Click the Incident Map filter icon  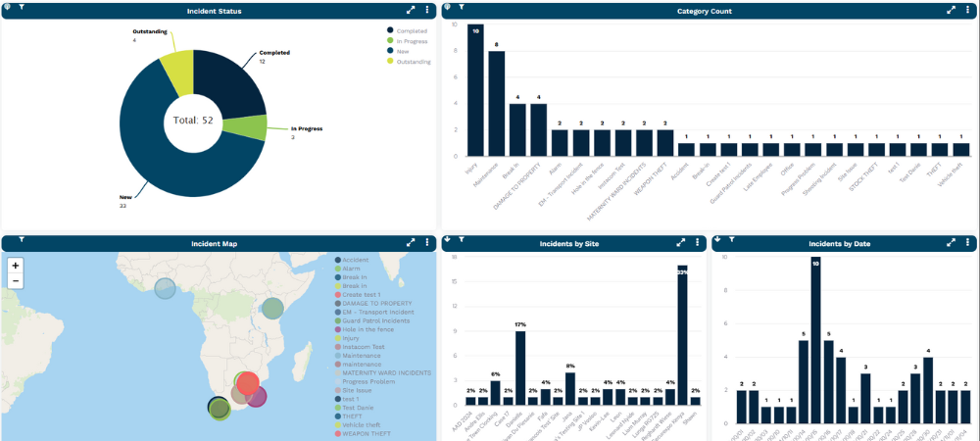tap(21, 239)
